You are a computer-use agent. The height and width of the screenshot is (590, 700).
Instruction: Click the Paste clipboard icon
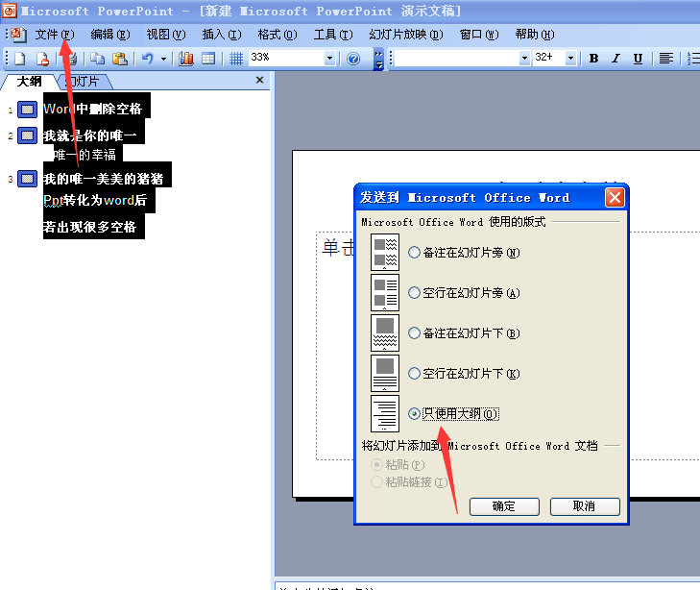point(120,59)
